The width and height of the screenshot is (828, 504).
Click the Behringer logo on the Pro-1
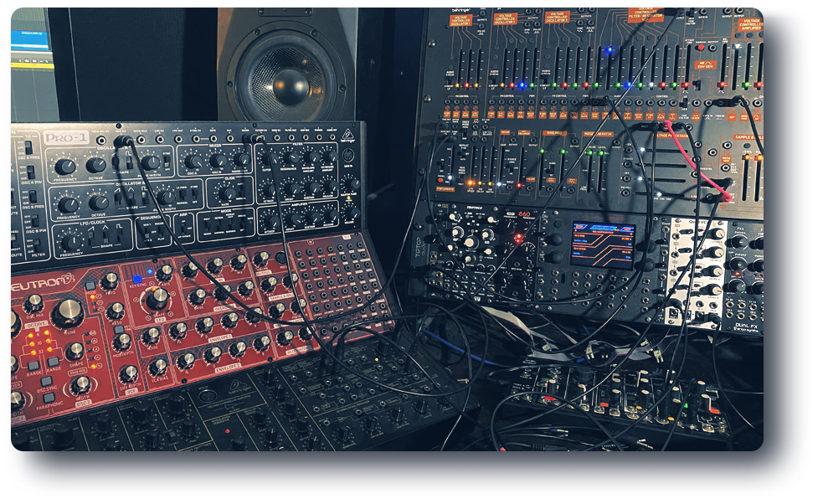[x=348, y=134]
